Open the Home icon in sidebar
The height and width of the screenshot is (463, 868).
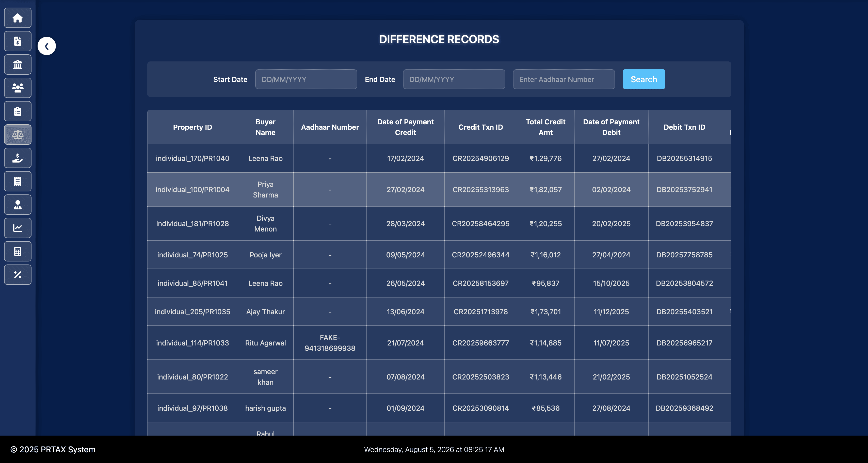(18, 18)
